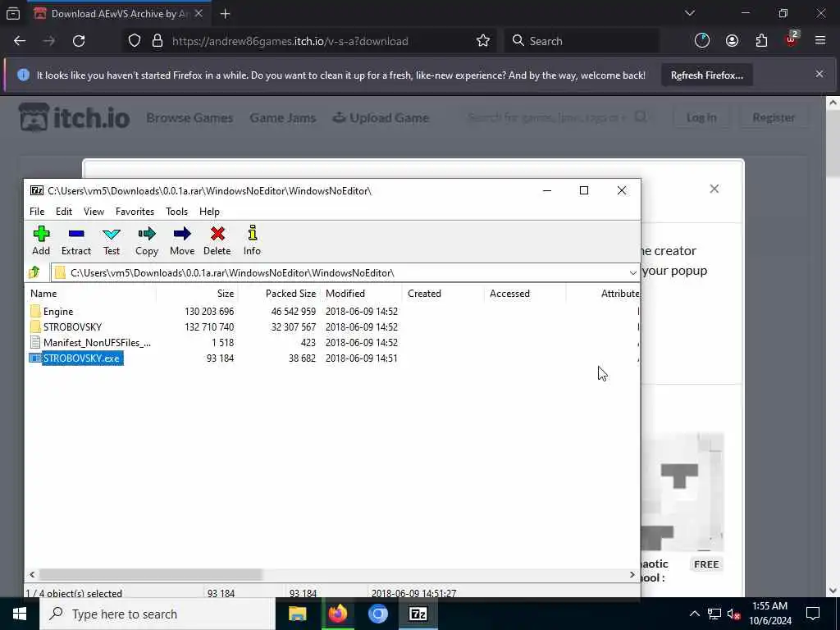Screen dimensions: 840x630
Task: Click the Extract toolbar icon
Action: click(76, 240)
